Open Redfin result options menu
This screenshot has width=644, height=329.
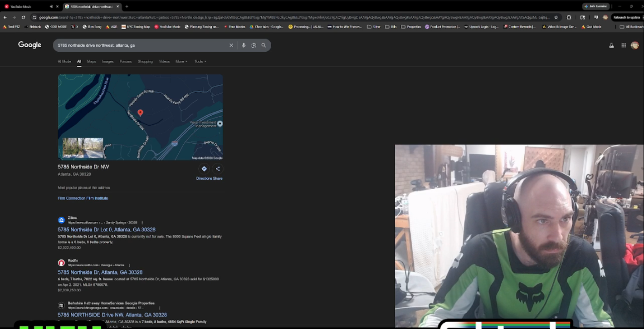[x=129, y=265]
